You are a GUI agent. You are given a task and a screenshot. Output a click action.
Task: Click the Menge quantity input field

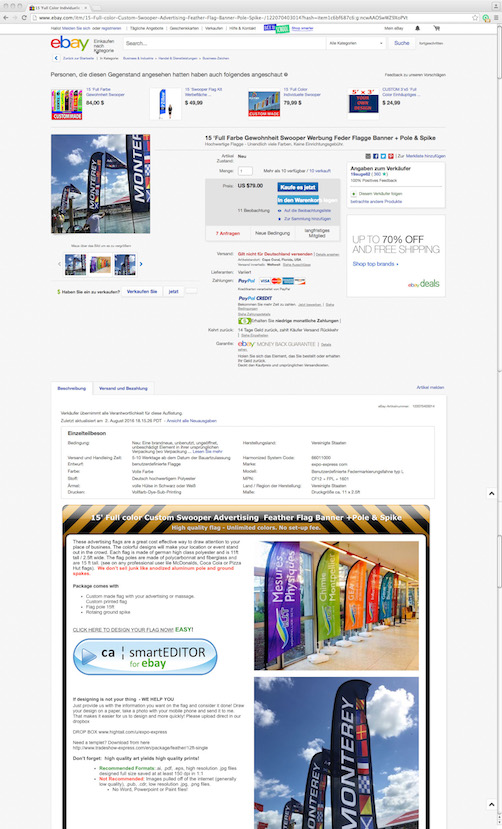(245, 171)
